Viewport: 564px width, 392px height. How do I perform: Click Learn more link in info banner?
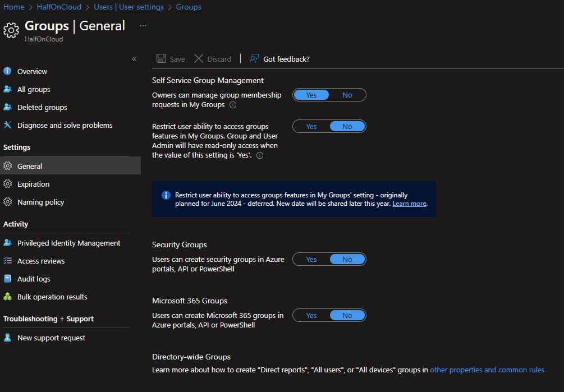click(x=409, y=204)
